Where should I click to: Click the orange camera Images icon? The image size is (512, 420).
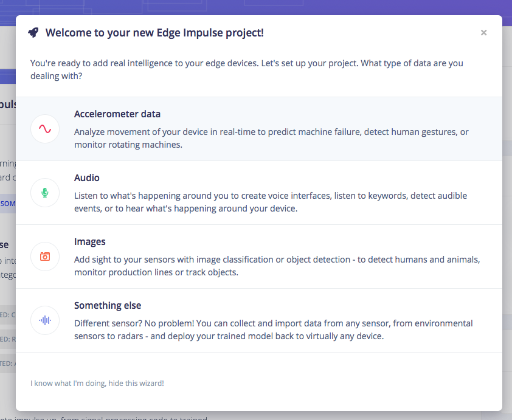coord(45,256)
